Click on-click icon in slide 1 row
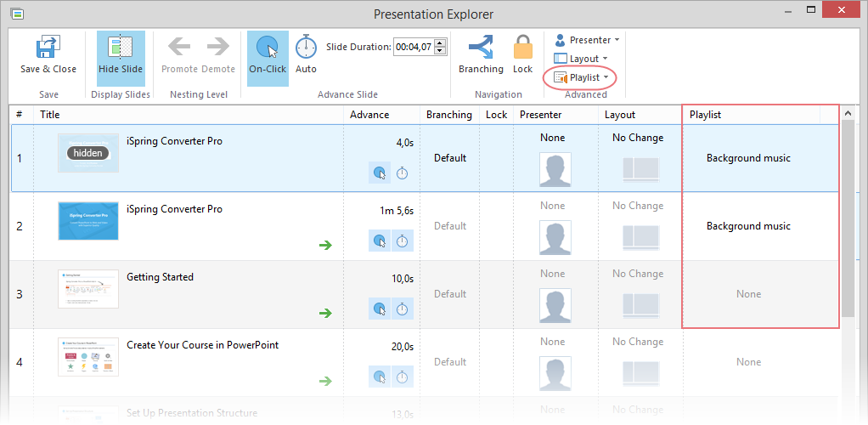868x425 pixels. coord(380,173)
